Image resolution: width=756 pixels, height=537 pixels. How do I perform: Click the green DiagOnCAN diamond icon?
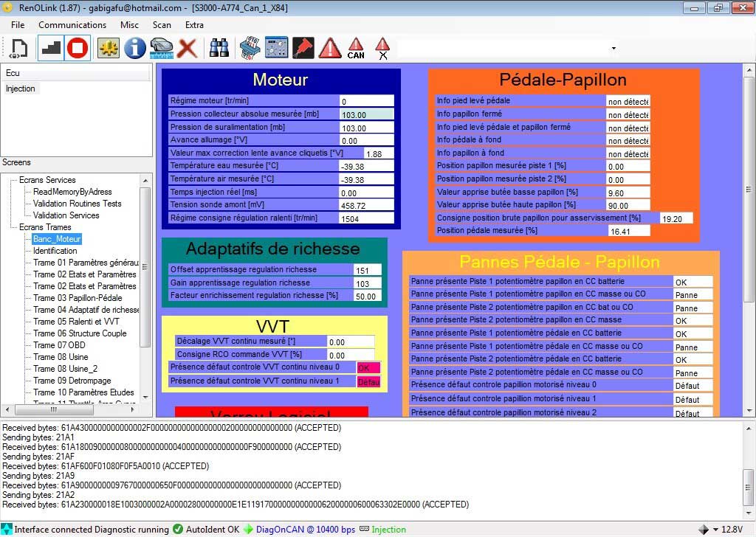[248, 529]
